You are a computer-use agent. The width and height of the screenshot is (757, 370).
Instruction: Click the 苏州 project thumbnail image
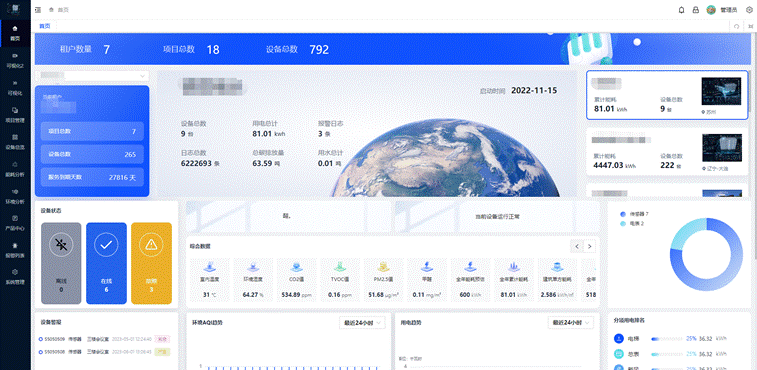[x=721, y=91]
